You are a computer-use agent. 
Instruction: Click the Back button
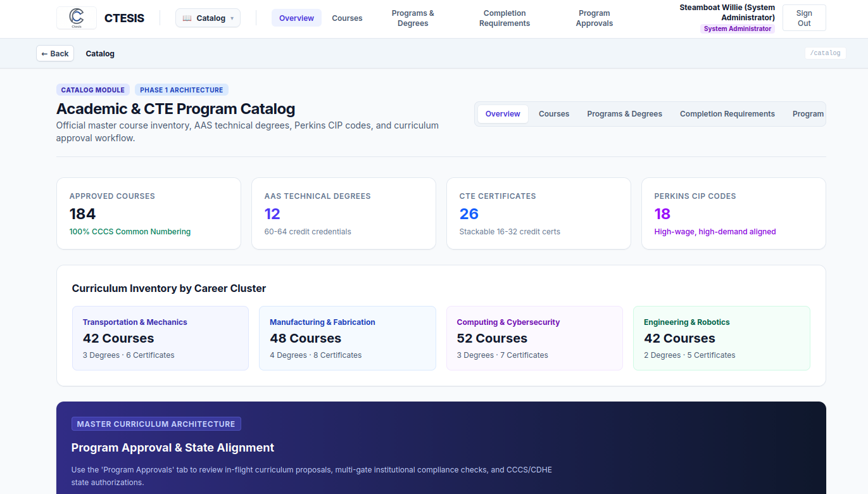(55, 53)
